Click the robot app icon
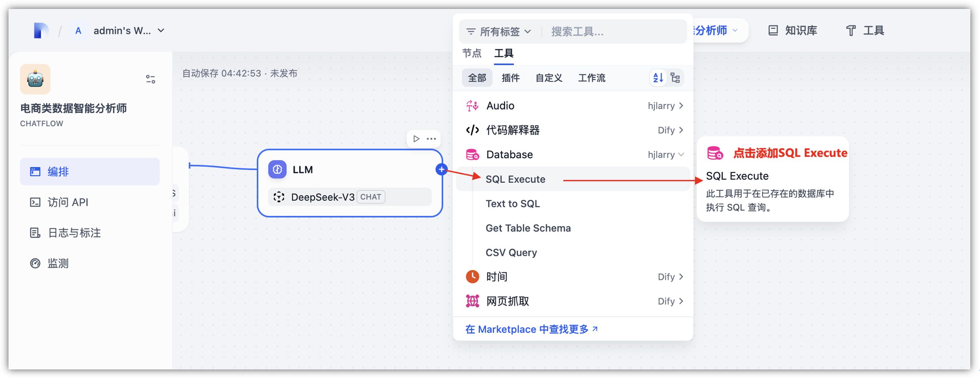This screenshot has height=378, width=980. (x=35, y=79)
